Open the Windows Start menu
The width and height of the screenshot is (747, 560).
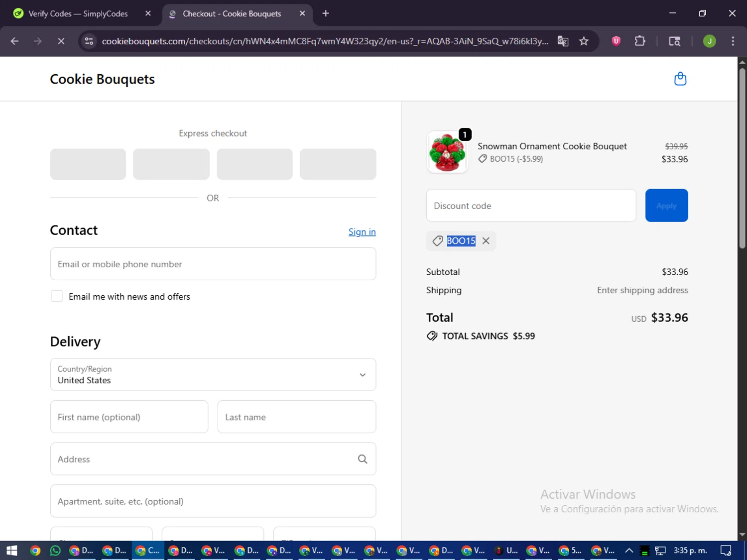point(11,551)
